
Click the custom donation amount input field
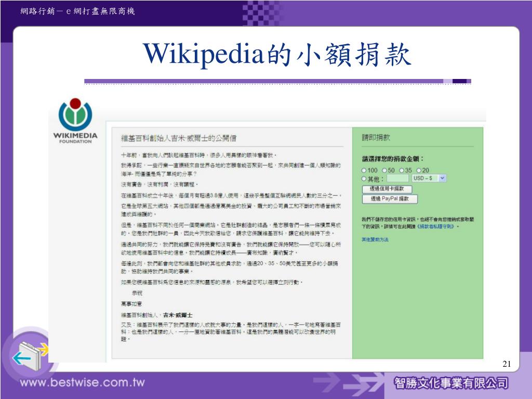coord(397,179)
